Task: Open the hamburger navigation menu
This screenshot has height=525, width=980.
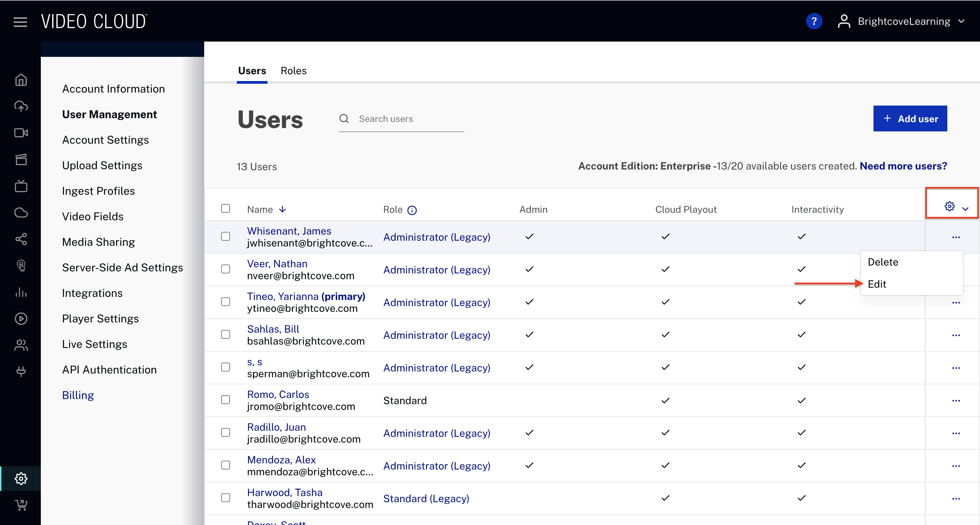Action: [x=20, y=22]
